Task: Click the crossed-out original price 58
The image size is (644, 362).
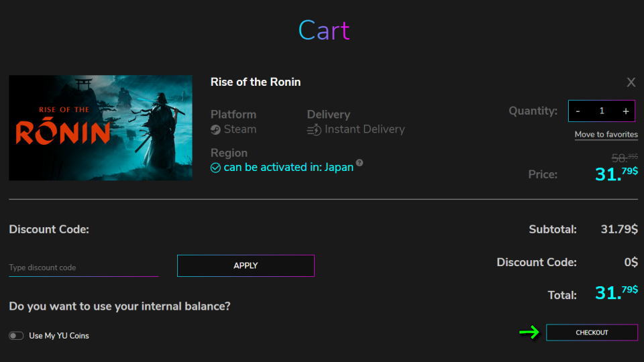Action: point(625,158)
